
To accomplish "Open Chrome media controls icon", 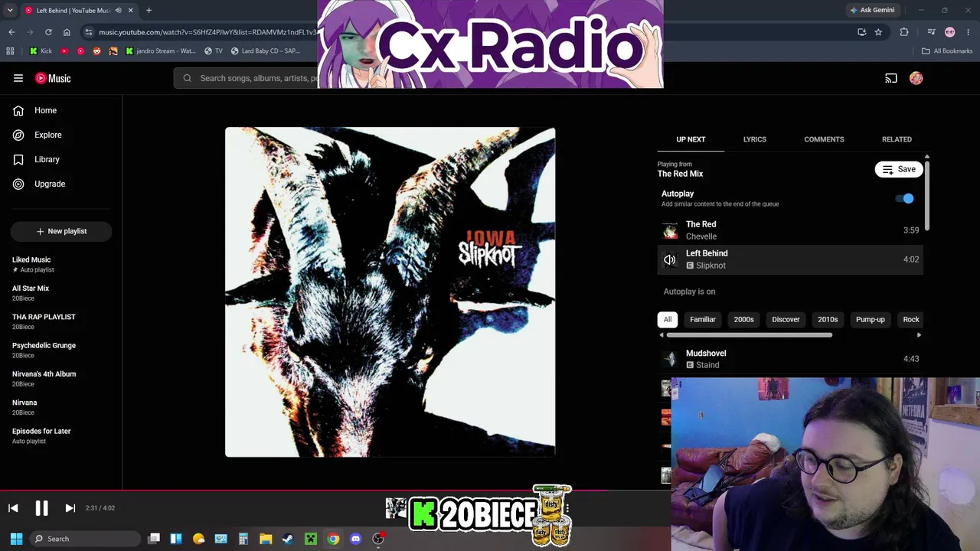I will [x=931, y=32].
